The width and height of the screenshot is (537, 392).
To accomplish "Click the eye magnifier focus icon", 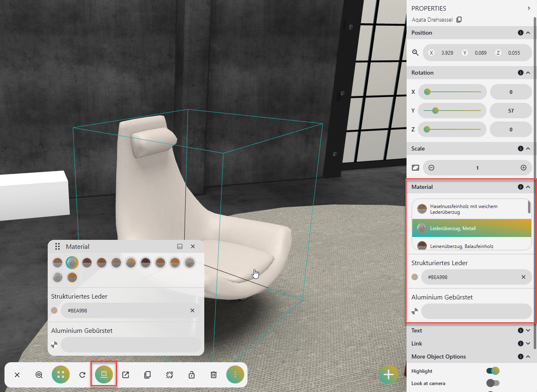I will [x=39, y=375].
